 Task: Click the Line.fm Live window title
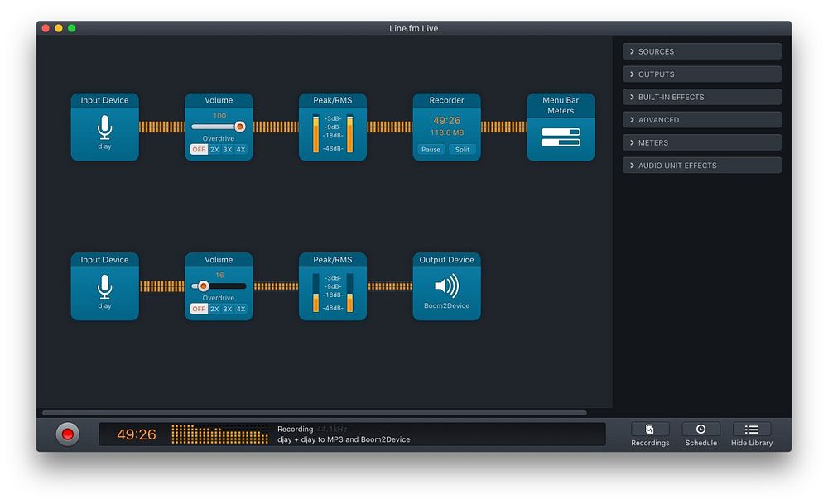[413, 28]
